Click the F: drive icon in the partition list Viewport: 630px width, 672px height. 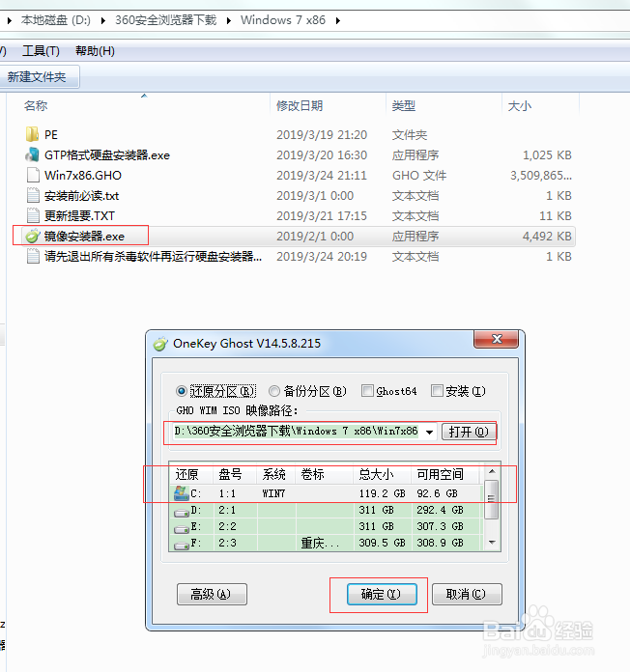click(x=182, y=545)
